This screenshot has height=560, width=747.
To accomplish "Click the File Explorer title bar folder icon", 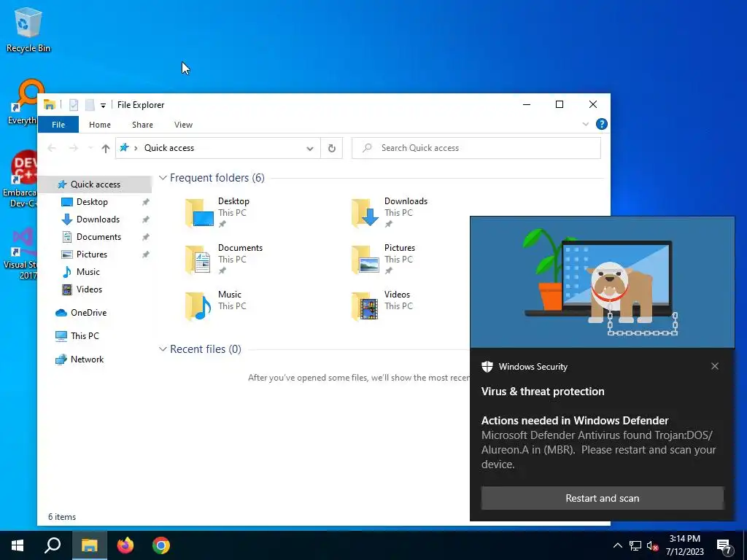I will 50,105.
